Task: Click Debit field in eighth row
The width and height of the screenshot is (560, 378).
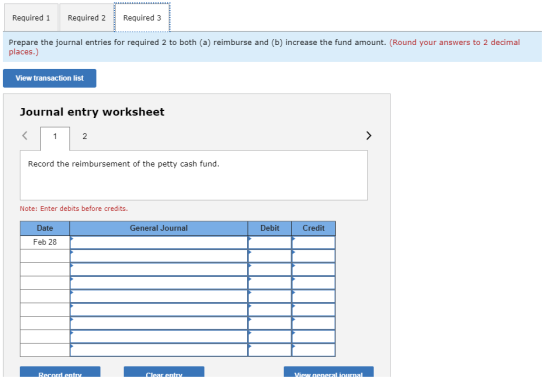Action: (270, 337)
